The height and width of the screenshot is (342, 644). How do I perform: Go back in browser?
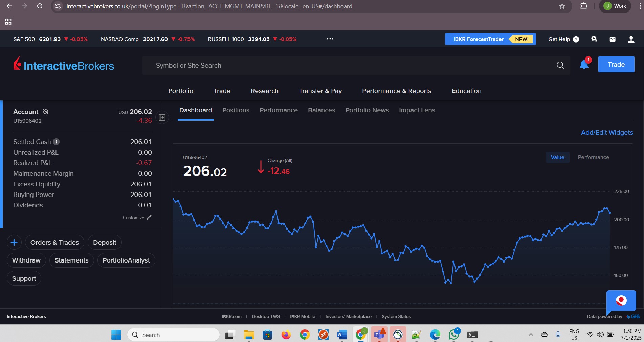click(x=9, y=6)
